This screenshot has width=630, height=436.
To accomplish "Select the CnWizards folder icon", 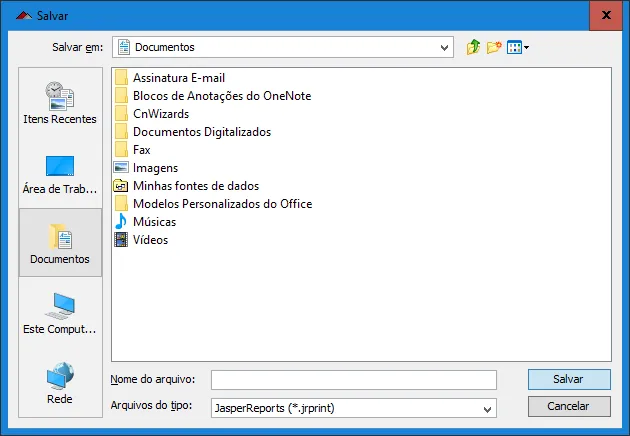I will click(x=121, y=114).
